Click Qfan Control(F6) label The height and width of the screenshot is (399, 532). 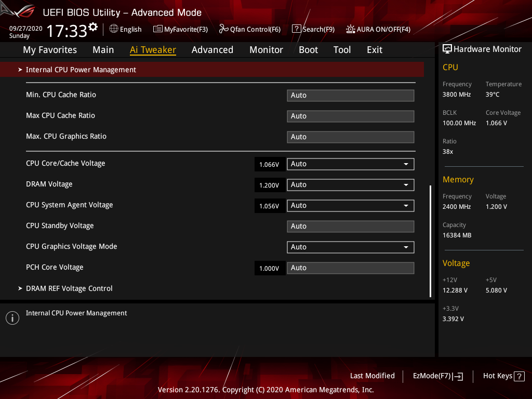pyautogui.click(x=255, y=29)
